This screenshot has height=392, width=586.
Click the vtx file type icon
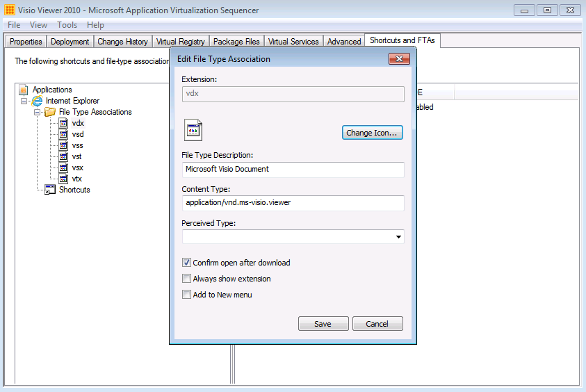click(63, 179)
